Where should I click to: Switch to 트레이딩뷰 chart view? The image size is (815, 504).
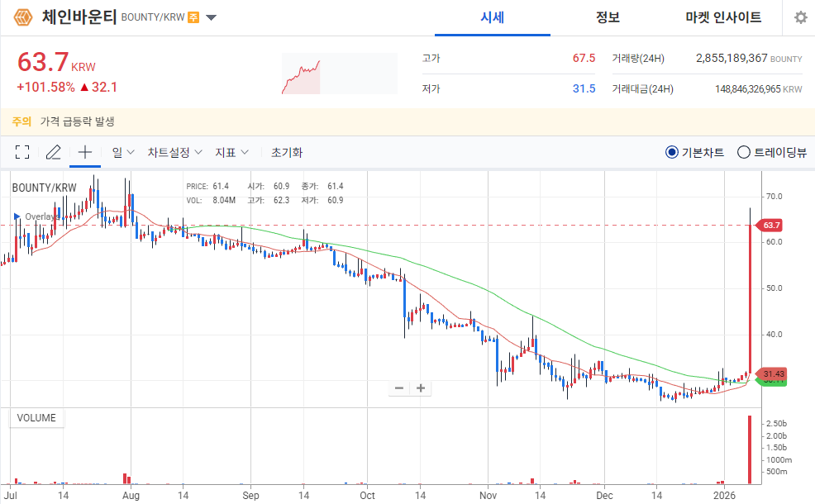pos(745,152)
